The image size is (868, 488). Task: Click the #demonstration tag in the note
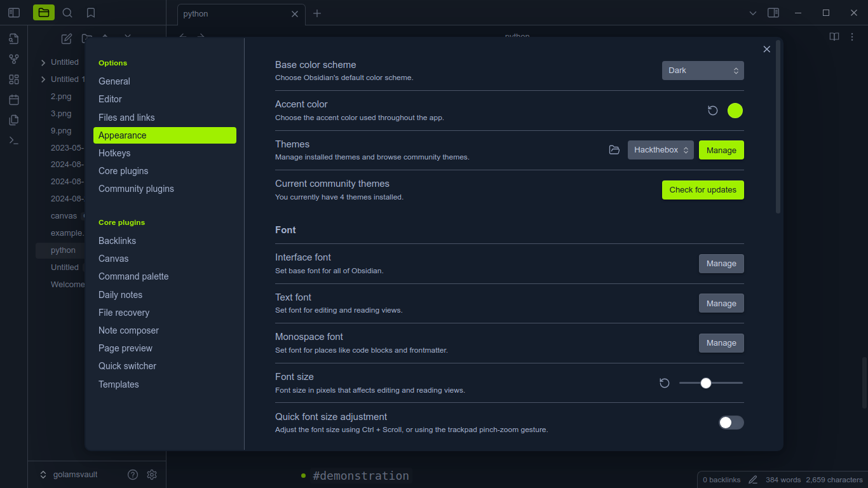tap(361, 476)
